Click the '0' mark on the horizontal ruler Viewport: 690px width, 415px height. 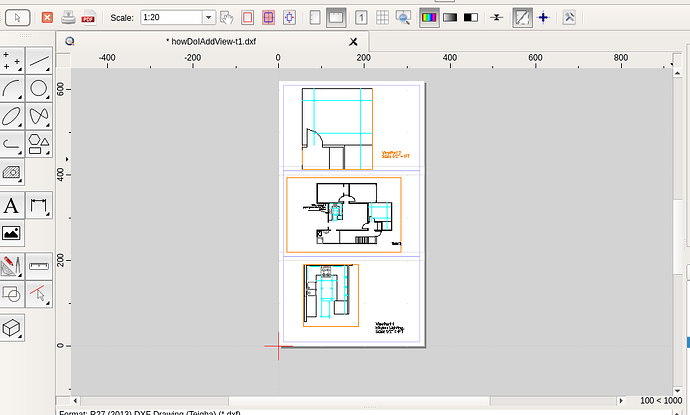(x=278, y=58)
